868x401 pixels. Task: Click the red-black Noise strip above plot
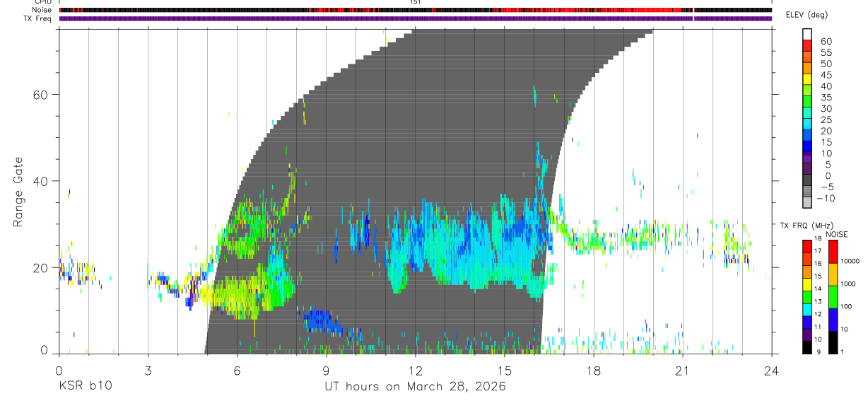tap(415, 10)
